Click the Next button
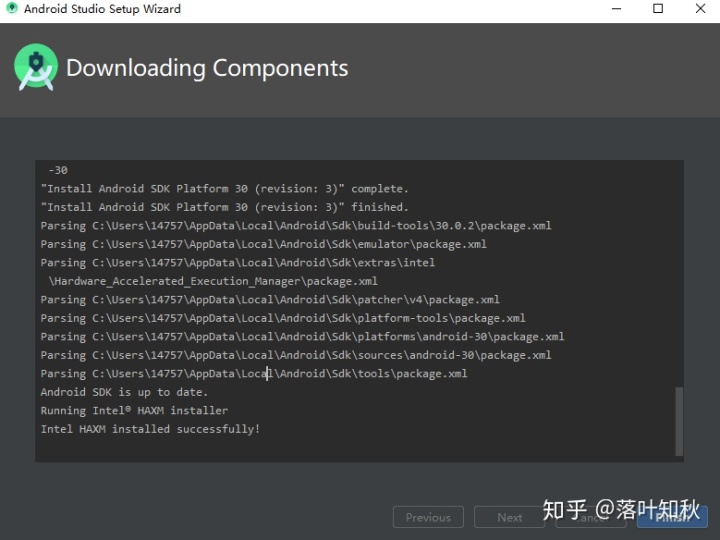The height and width of the screenshot is (540, 720). tap(509, 518)
